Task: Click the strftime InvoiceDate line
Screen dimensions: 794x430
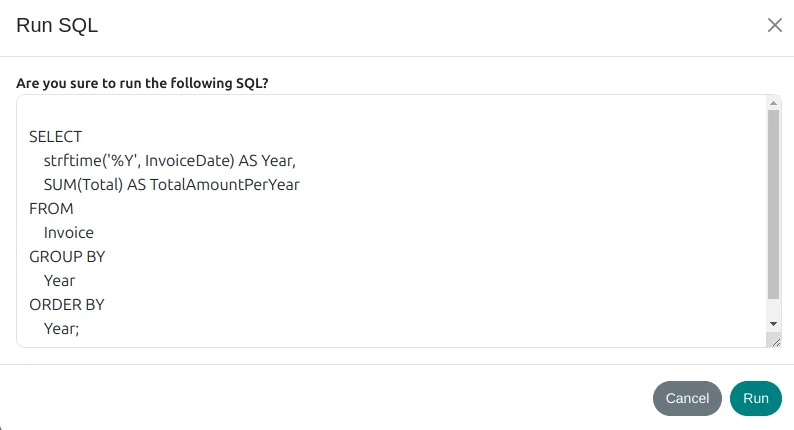Action: click(x=170, y=160)
